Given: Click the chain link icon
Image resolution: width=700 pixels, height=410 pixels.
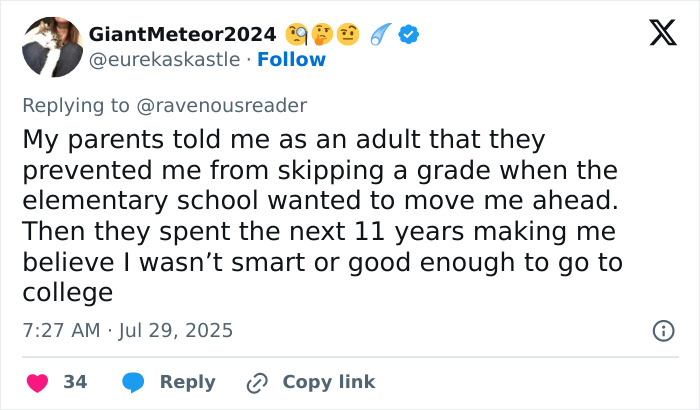Looking at the screenshot, I should click(x=257, y=382).
